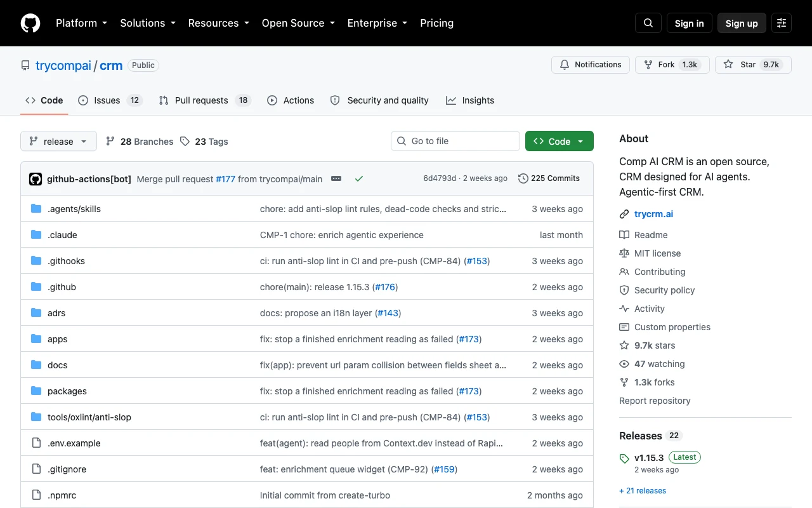This screenshot has height=508, width=812.
Task: View 9.7k stars in About
Action: 647,345
